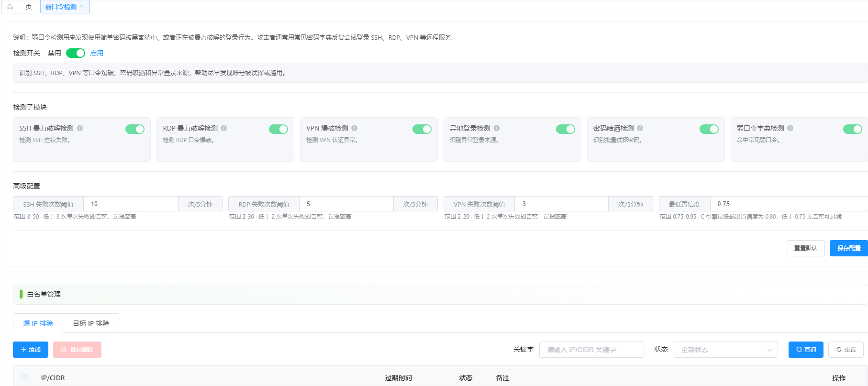Click the 重置默认 button
Image resolution: width=868 pixels, height=386 pixels.
tap(806, 248)
